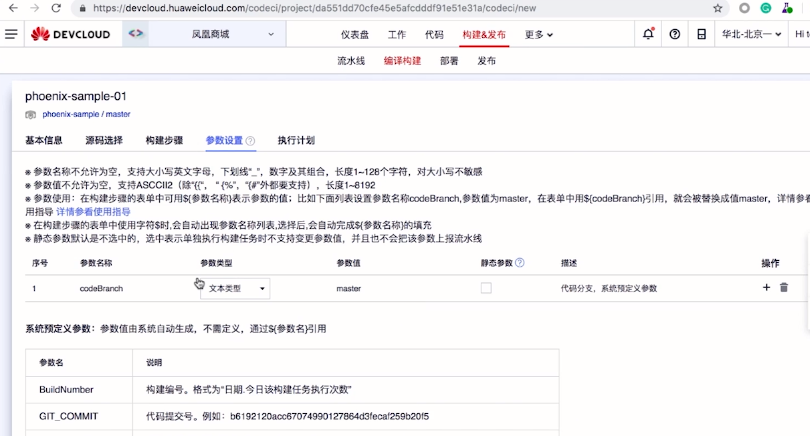810x436 pixels.
Task: Open the phoenix-sample / master repository link
Action: (x=86, y=114)
